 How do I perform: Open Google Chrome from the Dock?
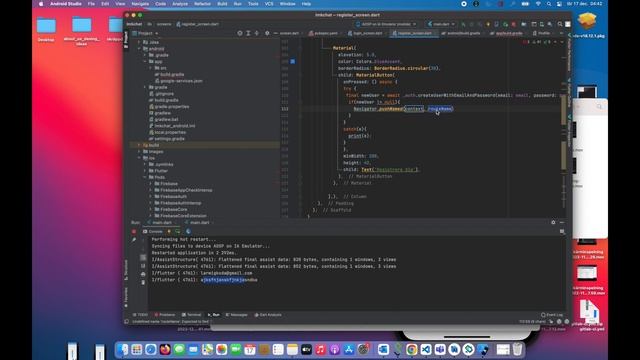point(411,349)
